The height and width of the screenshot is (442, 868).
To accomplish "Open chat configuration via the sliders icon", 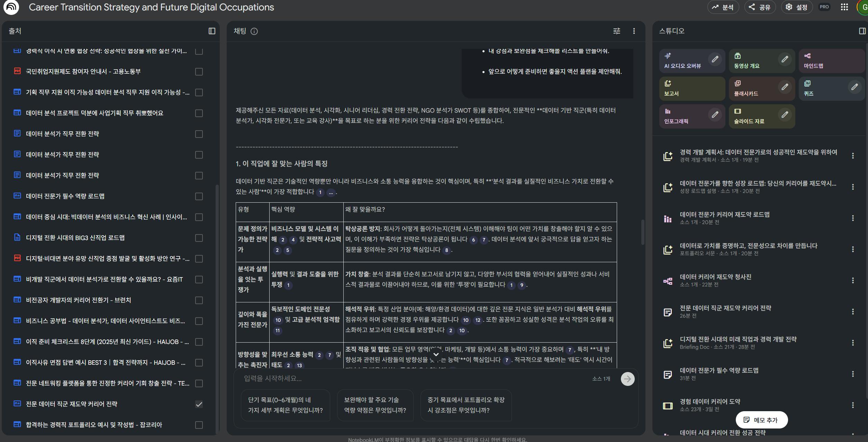I will (x=616, y=31).
